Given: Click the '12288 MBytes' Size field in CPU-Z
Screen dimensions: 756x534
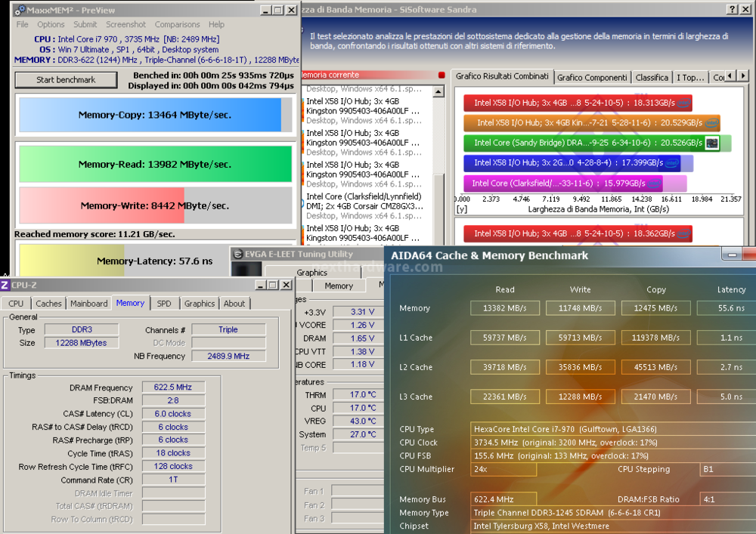Looking at the screenshot, I should pos(82,343).
